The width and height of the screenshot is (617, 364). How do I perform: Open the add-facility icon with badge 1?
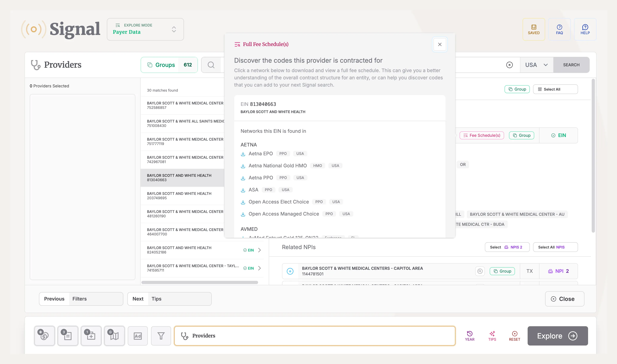click(x=91, y=336)
